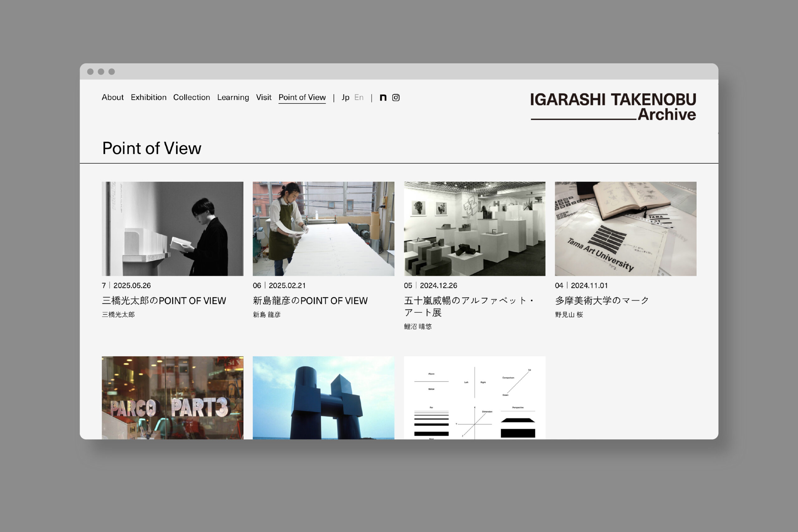The width and height of the screenshot is (798, 532).
Task: Click the date 2025.02.21
Action: (287, 286)
